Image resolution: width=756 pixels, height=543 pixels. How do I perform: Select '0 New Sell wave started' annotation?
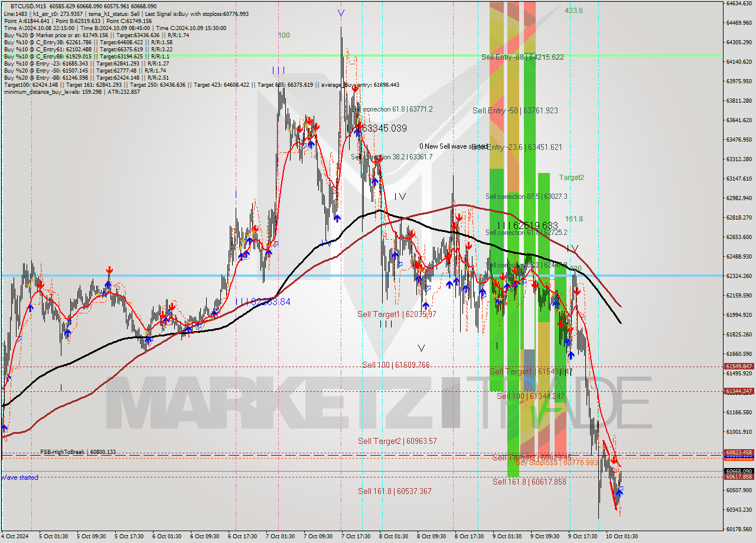[x=453, y=146]
